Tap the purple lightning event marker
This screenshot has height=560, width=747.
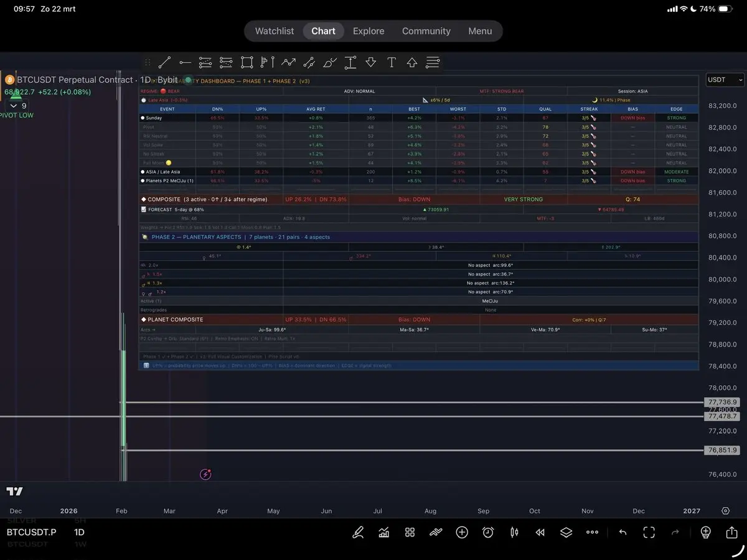[205, 475]
